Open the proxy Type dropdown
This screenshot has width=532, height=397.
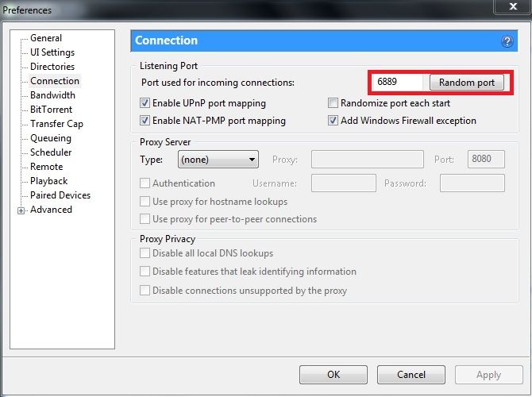pyautogui.click(x=218, y=160)
